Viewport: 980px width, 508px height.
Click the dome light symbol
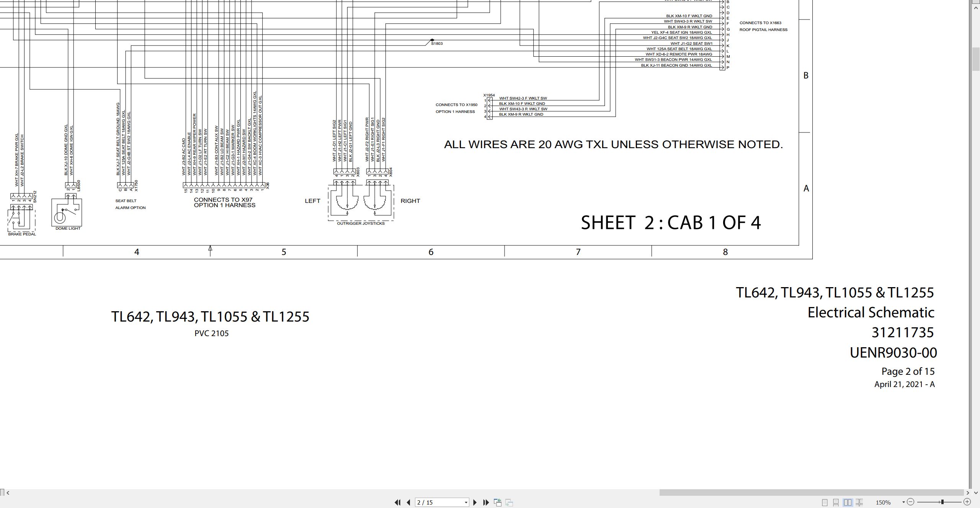coord(67,212)
